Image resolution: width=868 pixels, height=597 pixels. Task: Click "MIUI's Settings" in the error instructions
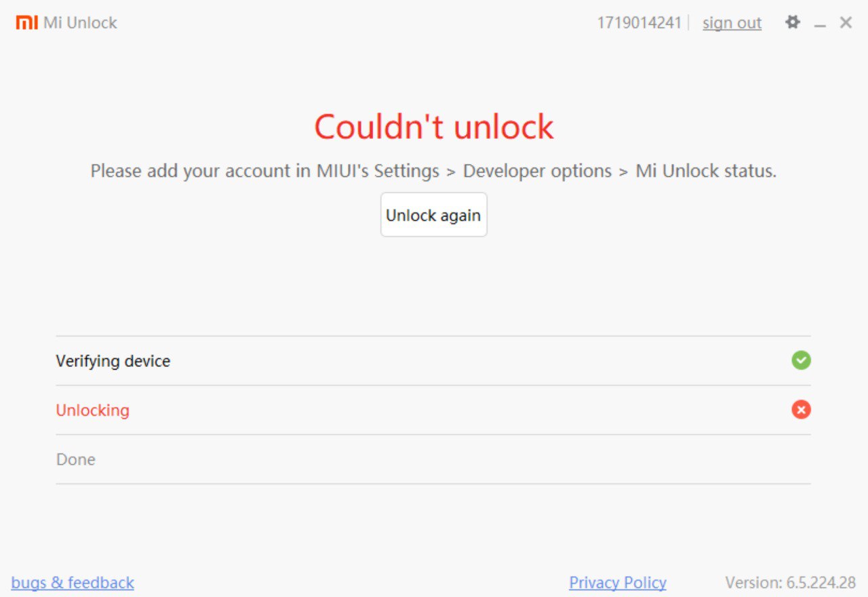(x=378, y=171)
